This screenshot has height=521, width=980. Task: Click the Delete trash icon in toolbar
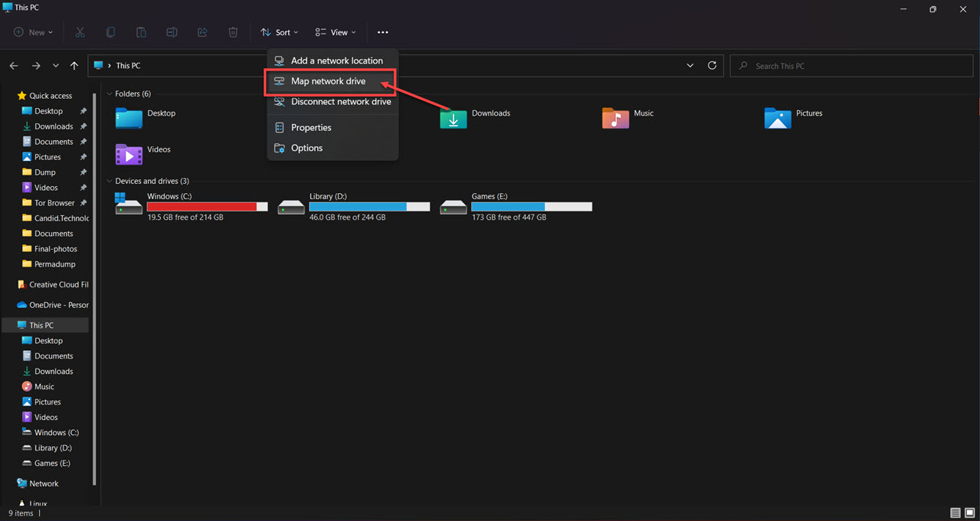(x=233, y=32)
